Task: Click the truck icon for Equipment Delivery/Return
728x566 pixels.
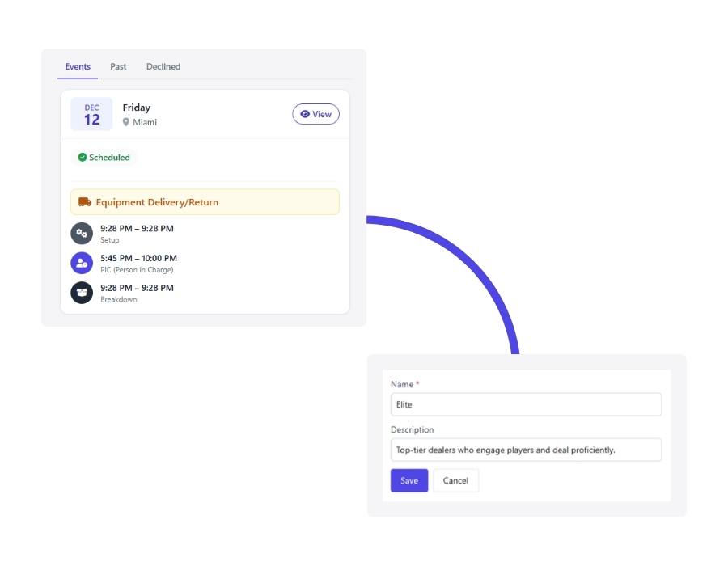Action: pyautogui.click(x=85, y=202)
